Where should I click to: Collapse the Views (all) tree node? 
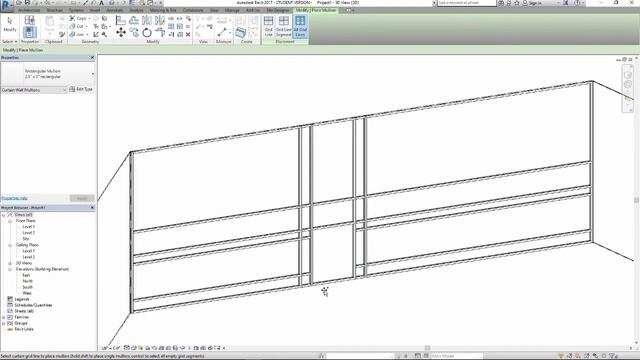4,215
